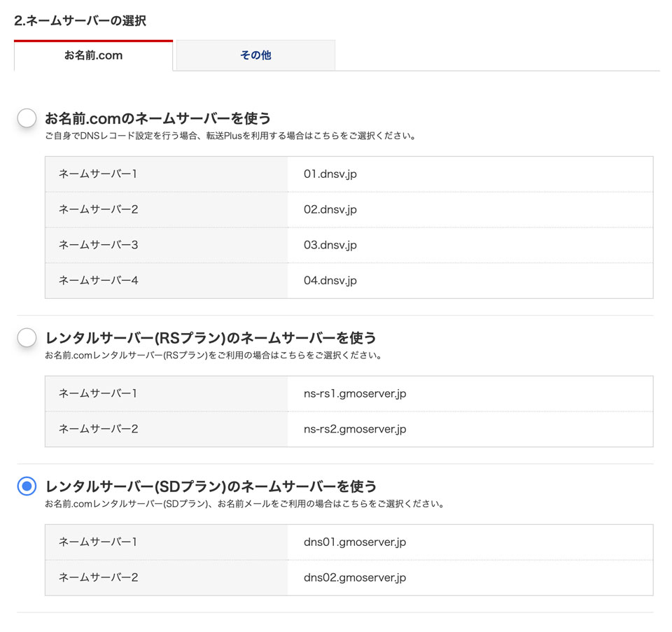Click ns-rs1.gmoserver.jp nameserver entry

[355, 393]
